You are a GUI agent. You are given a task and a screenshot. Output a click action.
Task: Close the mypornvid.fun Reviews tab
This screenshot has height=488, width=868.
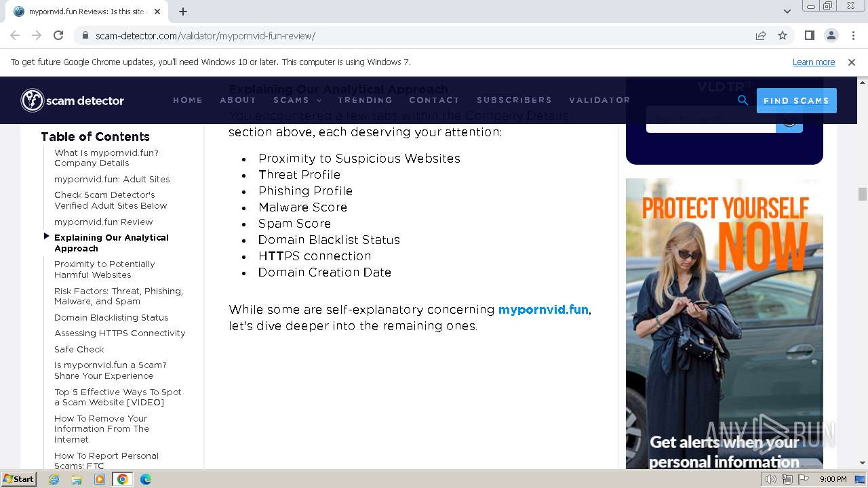(x=157, y=12)
